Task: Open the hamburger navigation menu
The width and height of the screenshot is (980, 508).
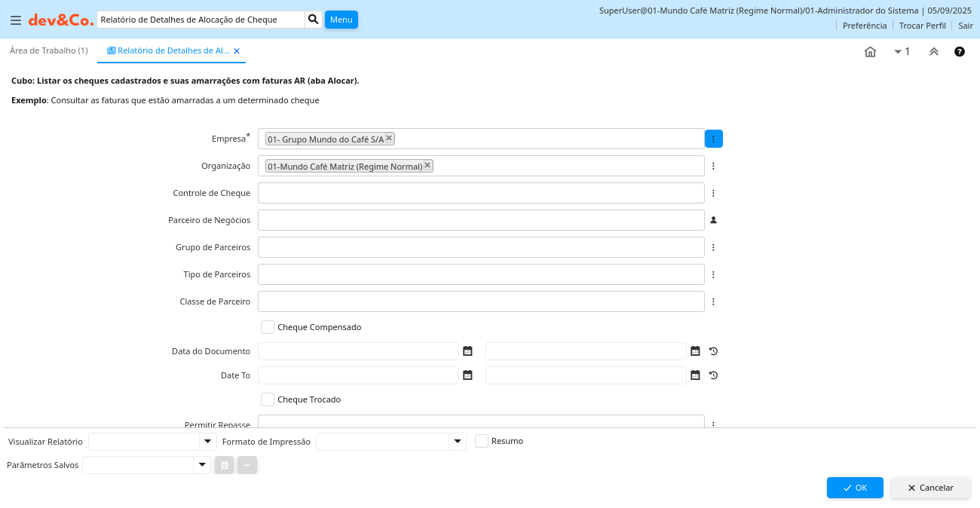Action: click(x=16, y=20)
